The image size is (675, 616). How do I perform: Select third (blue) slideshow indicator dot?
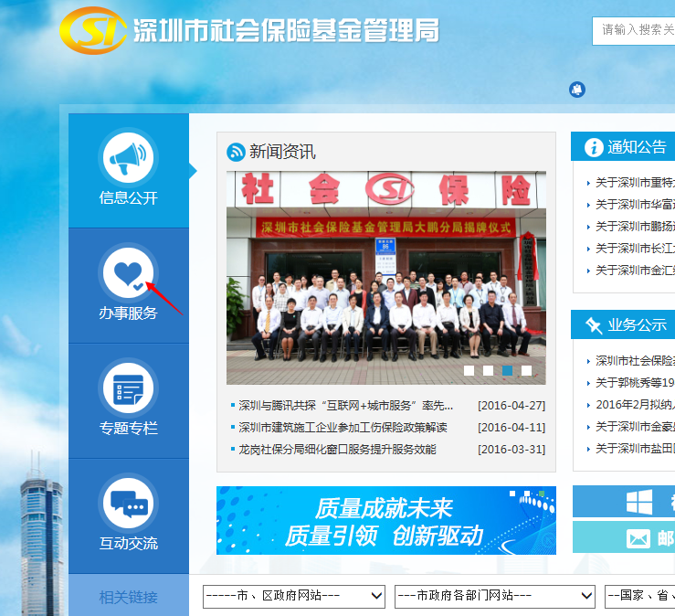pyautogui.click(x=508, y=370)
